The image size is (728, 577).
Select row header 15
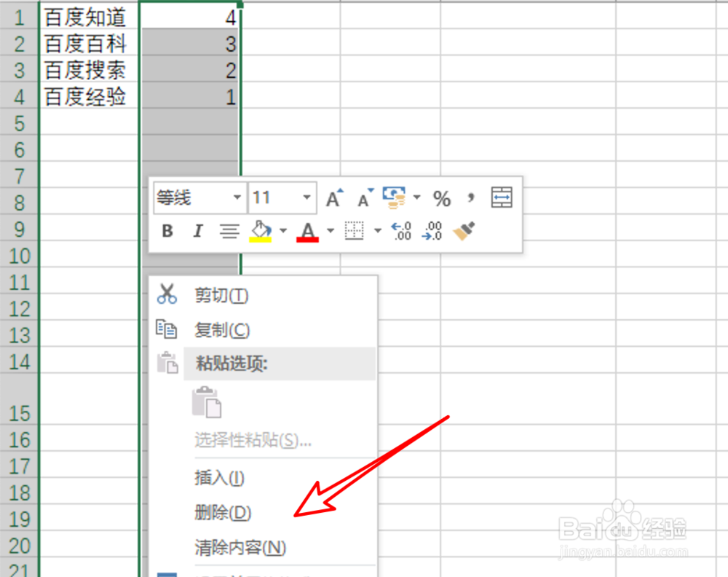(x=19, y=399)
